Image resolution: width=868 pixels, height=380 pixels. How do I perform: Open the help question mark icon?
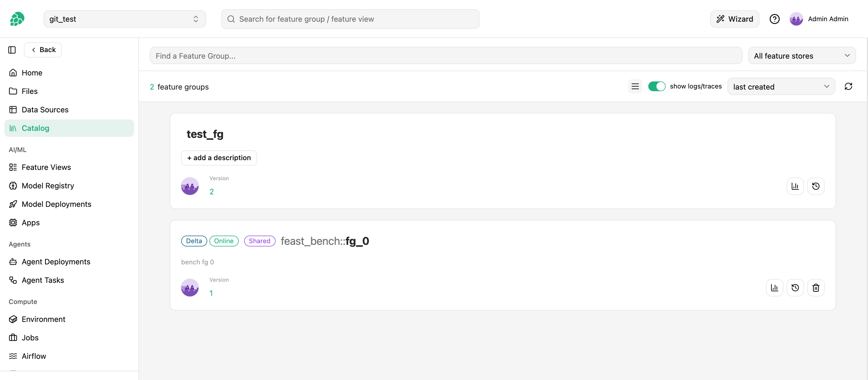pos(774,19)
